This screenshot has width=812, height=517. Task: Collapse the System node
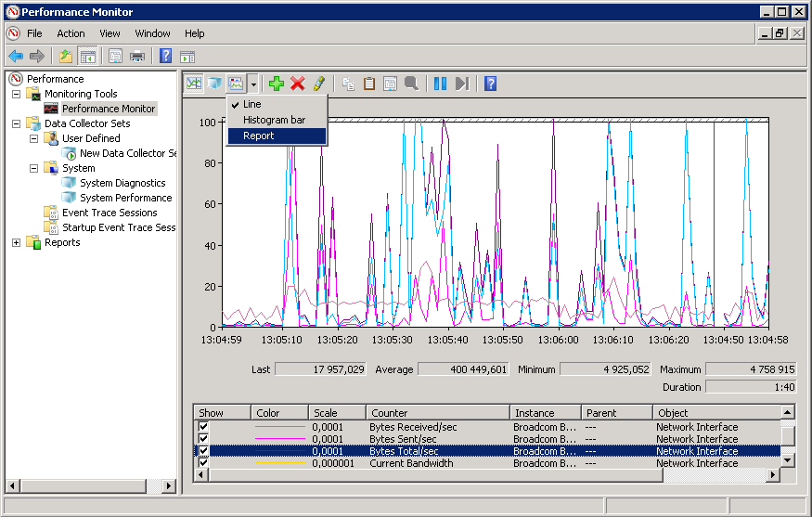click(33, 168)
